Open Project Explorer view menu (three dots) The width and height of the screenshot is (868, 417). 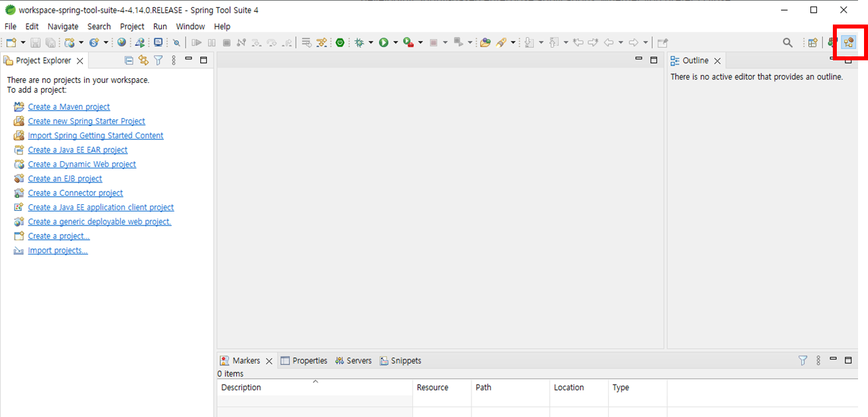pos(174,60)
